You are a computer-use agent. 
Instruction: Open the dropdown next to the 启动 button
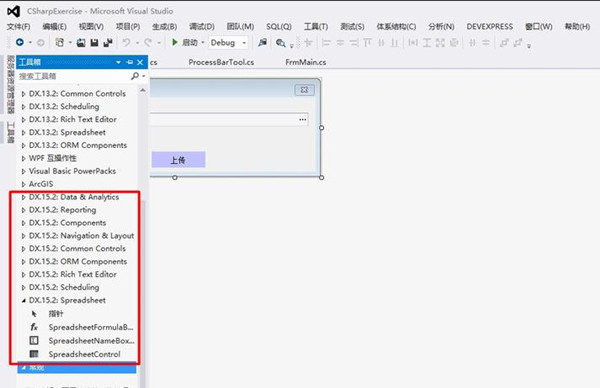tap(203, 42)
